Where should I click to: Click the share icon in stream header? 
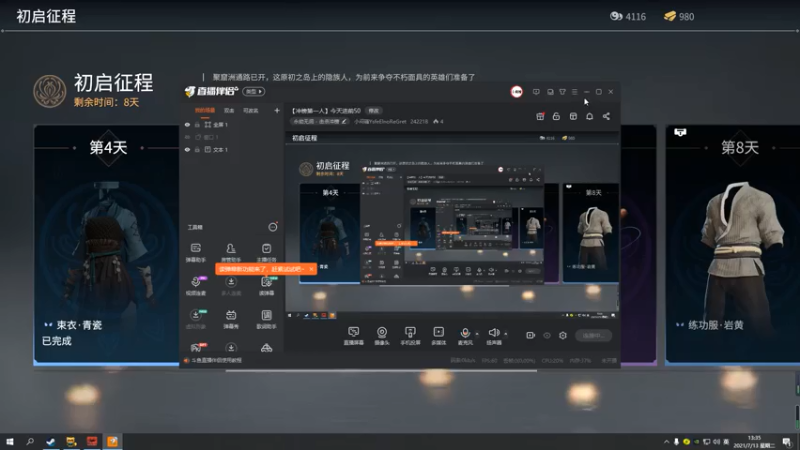pyautogui.click(x=606, y=116)
